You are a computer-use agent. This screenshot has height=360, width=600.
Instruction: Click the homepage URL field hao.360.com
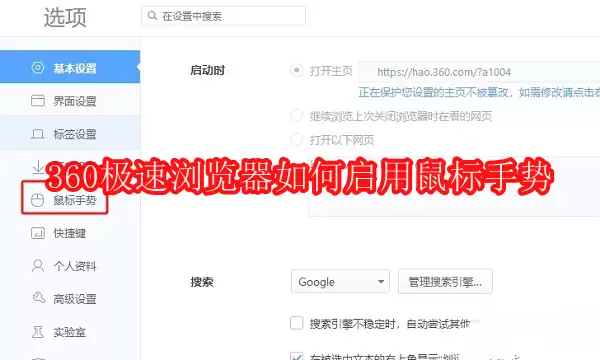tap(479, 72)
